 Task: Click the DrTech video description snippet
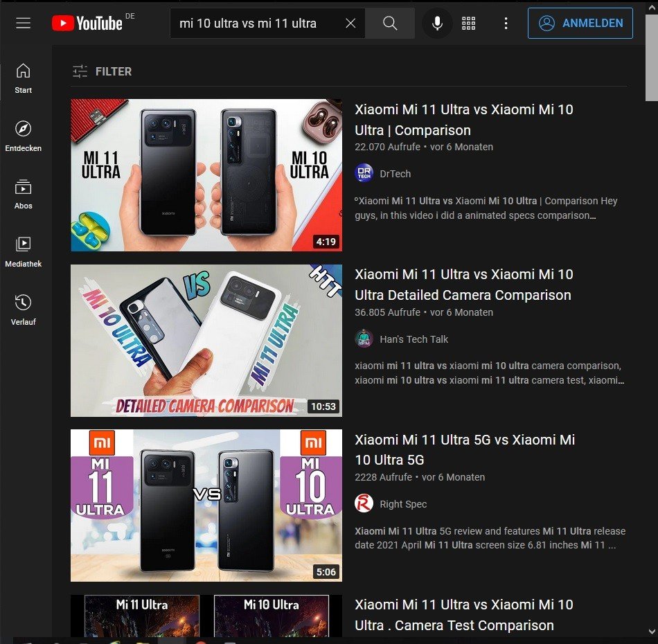(x=486, y=208)
